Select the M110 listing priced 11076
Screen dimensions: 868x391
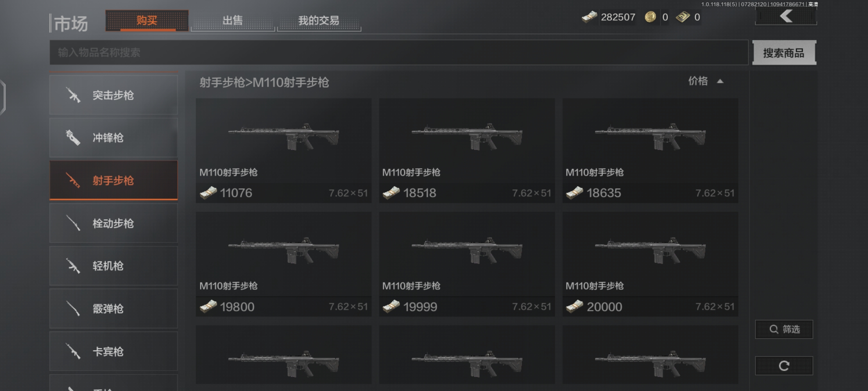coord(284,151)
